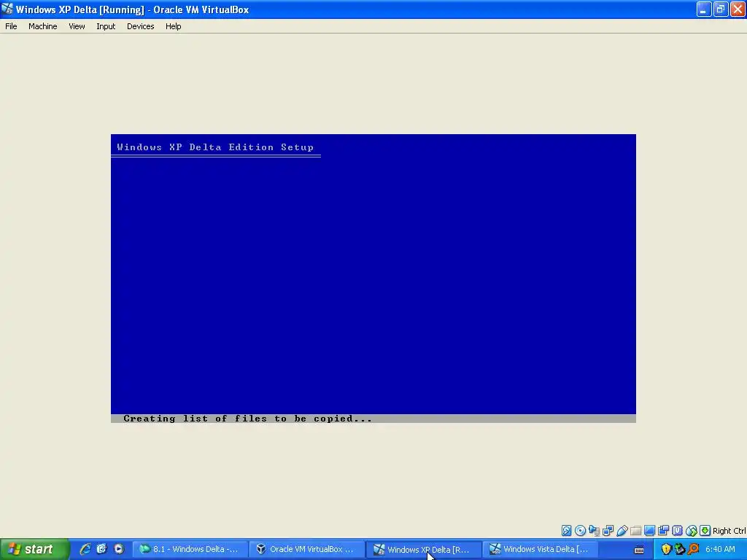Switch to Windows Vista Delta taskbar button
Viewport: 747px width, 560px height.
[541, 549]
